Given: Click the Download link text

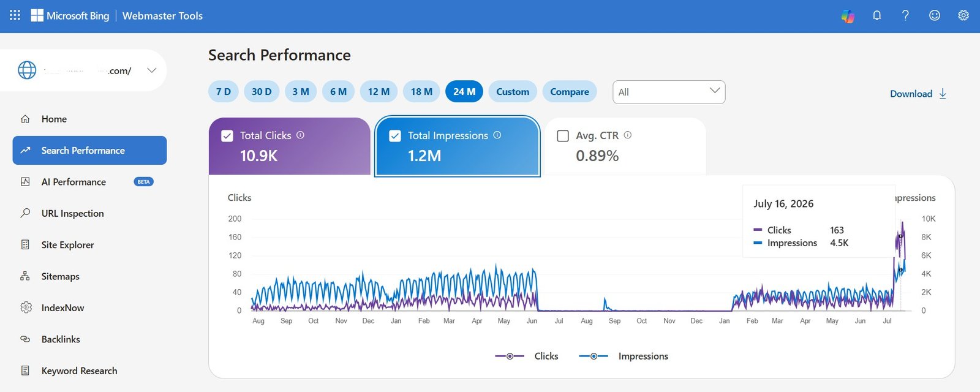Looking at the screenshot, I should pyautogui.click(x=911, y=94).
